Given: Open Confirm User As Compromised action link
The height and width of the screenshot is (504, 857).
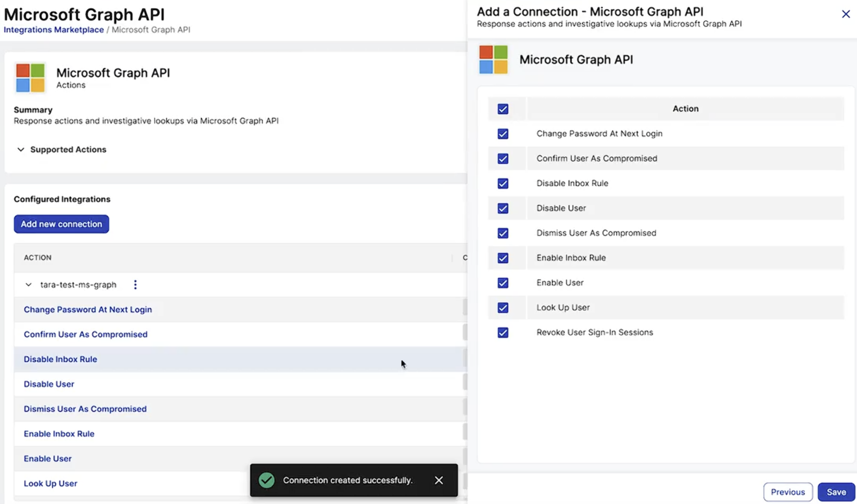Looking at the screenshot, I should (85, 334).
